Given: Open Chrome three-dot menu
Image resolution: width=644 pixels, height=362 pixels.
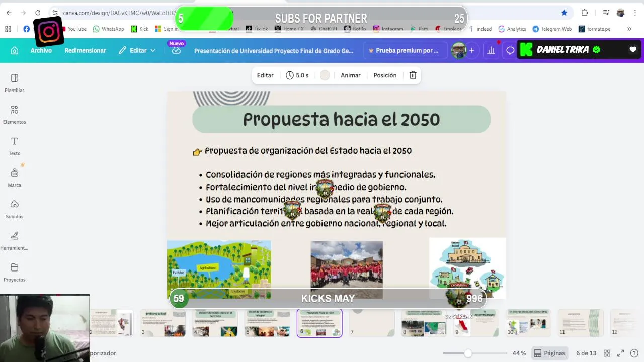Looking at the screenshot, I should (635, 13).
